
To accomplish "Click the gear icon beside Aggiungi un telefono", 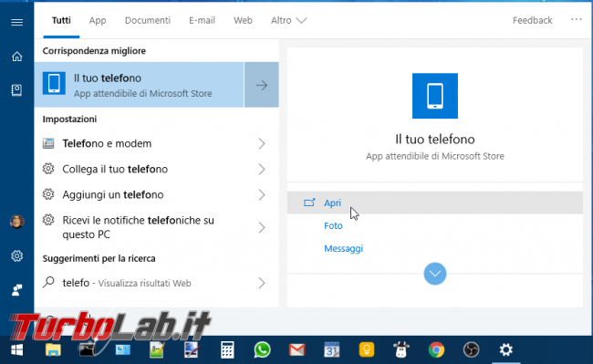I will tap(48, 194).
